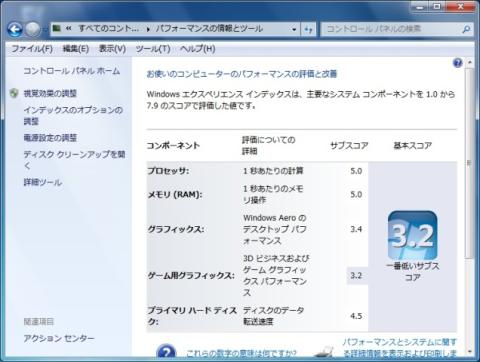Click the round question icon near the bottom

click(166, 352)
